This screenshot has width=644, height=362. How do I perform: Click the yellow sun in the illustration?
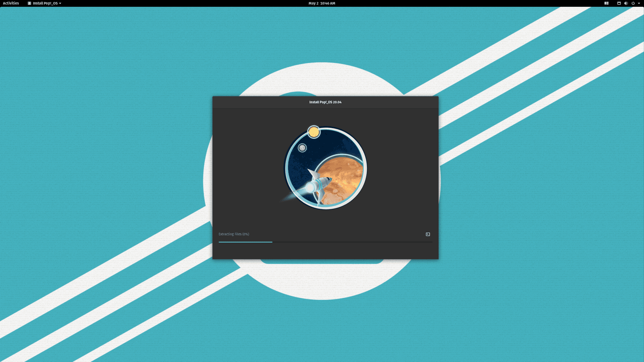pyautogui.click(x=314, y=132)
